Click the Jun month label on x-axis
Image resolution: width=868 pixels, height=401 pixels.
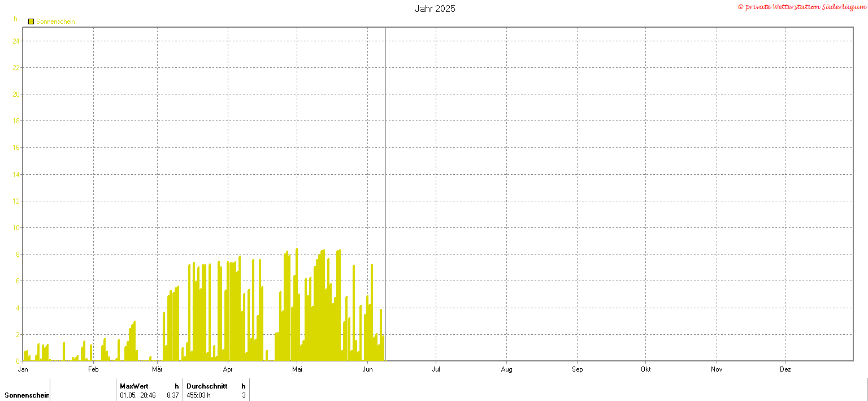coord(367,370)
